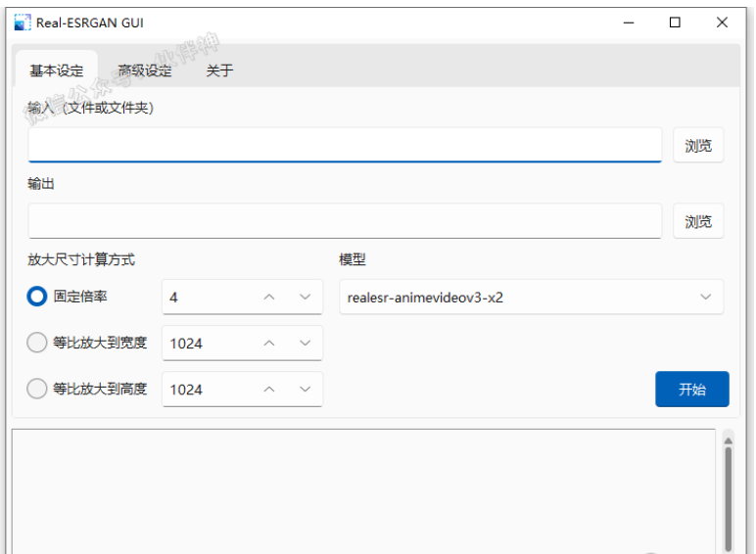Click the log area scrollbar up arrow
This screenshot has width=756, height=554.
coord(728,440)
